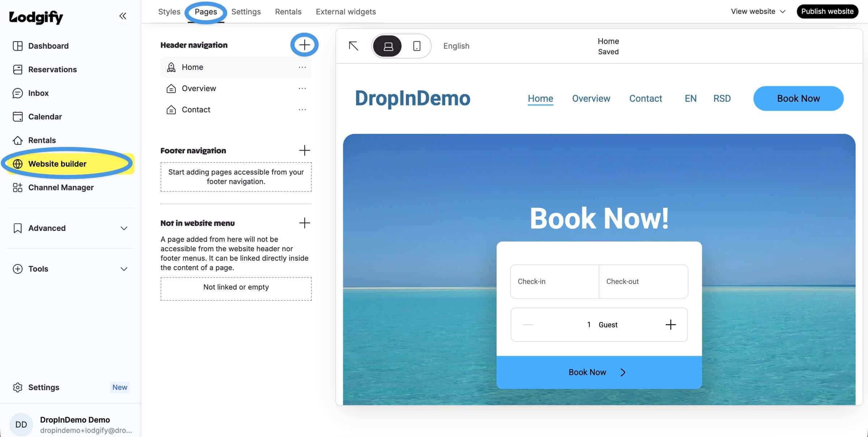Switch to the top Rentals tab
Viewport: 868px width, 437px height.
[288, 12]
